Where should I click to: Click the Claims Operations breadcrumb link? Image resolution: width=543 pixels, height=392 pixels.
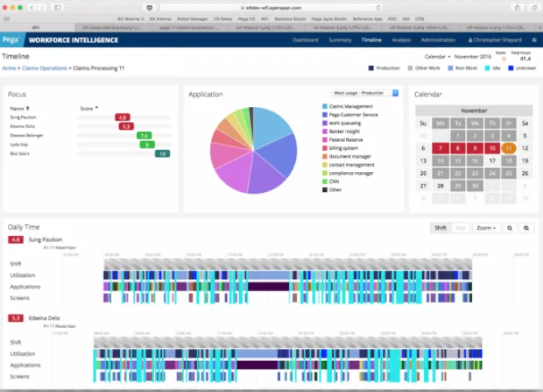point(44,69)
